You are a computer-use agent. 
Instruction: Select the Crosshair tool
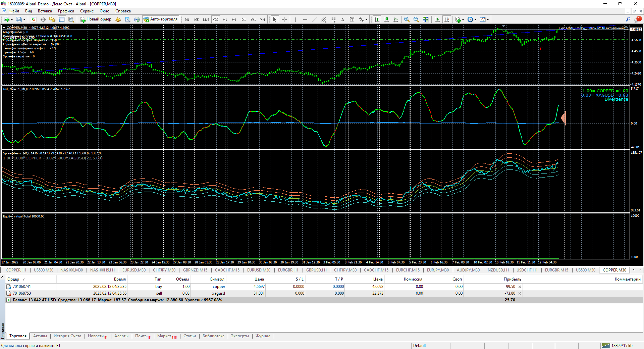tap(284, 19)
